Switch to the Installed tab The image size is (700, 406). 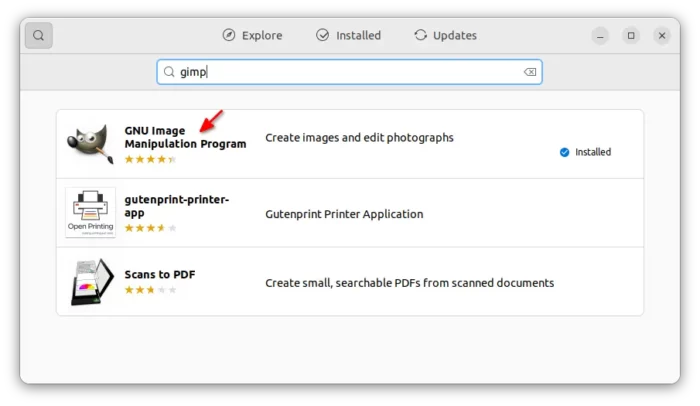(349, 35)
